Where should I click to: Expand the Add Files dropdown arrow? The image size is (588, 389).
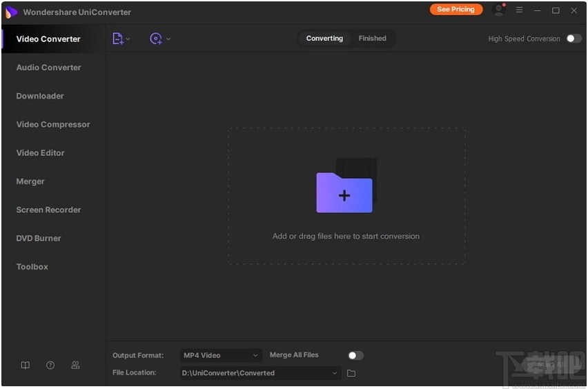[x=128, y=39]
